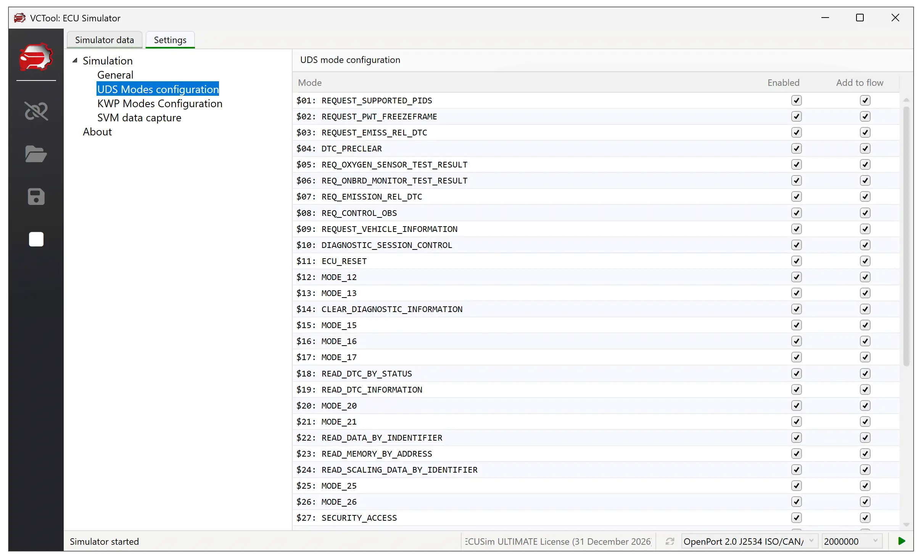Toggle Add to flow for $27 SECURITY_ACCESS
The image size is (924, 560).
(x=865, y=518)
